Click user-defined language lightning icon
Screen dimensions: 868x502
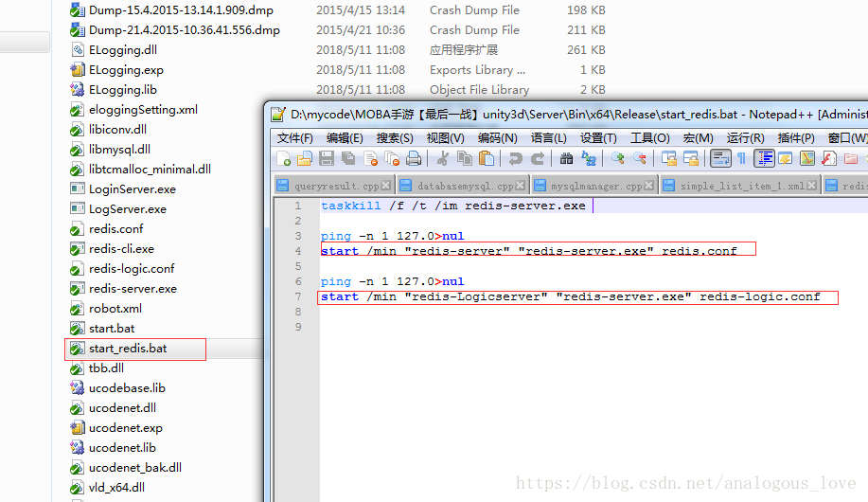[x=786, y=159]
